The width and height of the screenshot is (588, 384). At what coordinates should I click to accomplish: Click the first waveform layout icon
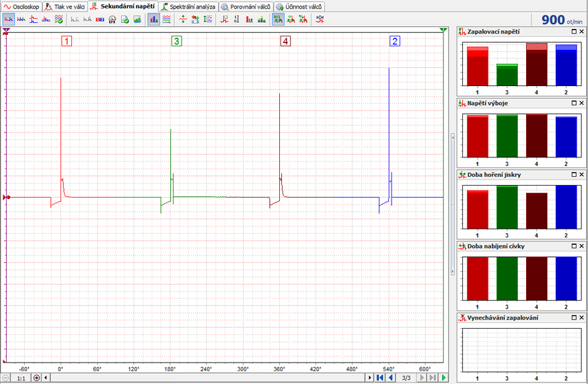point(9,20)
